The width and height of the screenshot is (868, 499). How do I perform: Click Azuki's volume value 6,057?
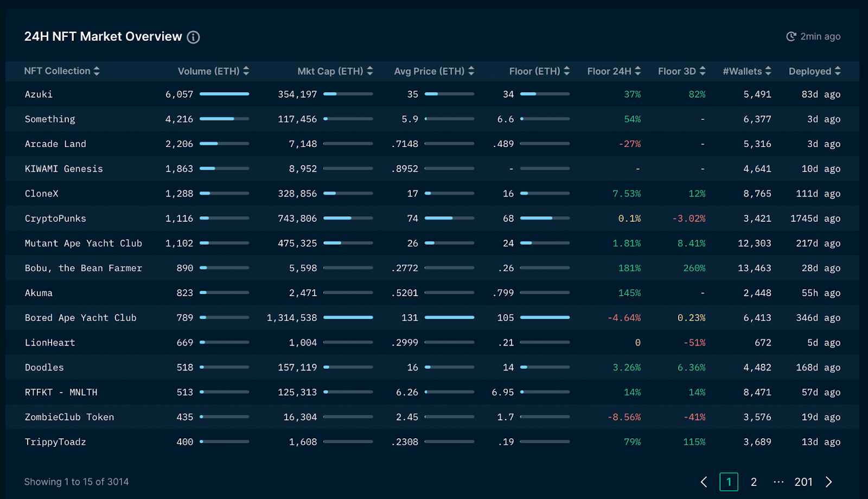point(179,94)
